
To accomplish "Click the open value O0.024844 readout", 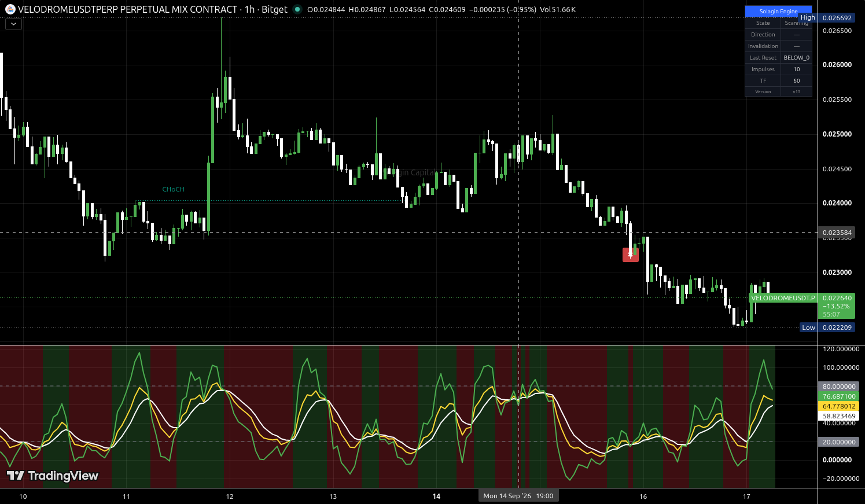I will [x=326, y=9].
